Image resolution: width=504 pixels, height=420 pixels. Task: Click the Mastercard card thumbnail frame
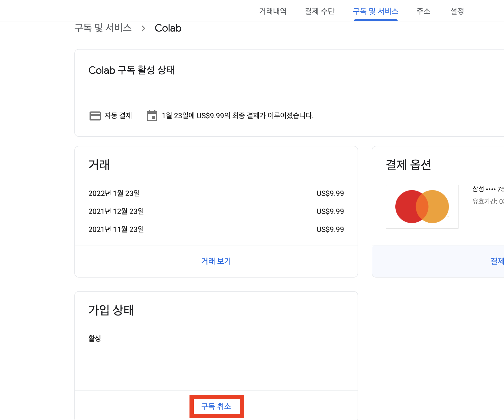coord(422,206)
